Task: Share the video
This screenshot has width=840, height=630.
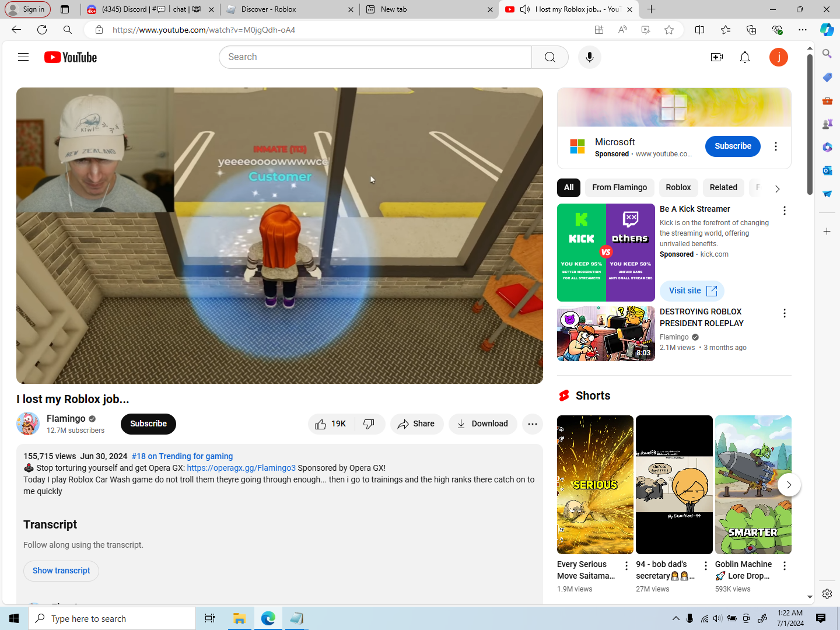Action: click(x=416, y=424)
